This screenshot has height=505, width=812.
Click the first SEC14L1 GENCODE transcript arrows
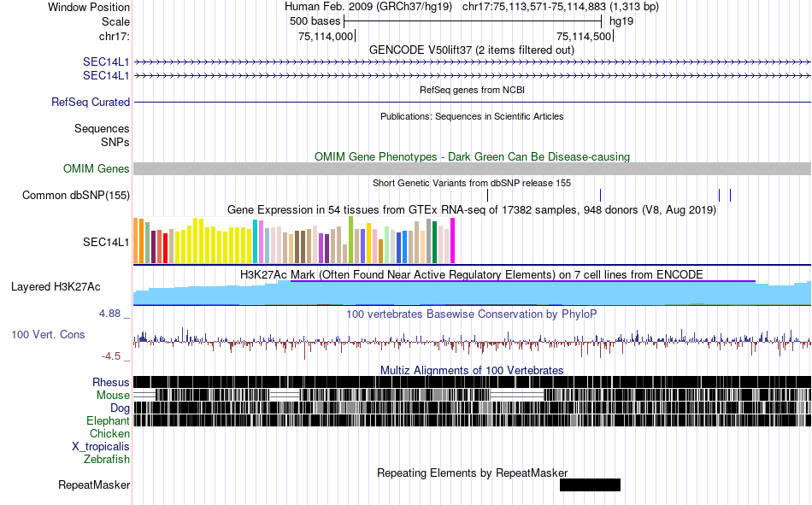[x=473, y=62]
